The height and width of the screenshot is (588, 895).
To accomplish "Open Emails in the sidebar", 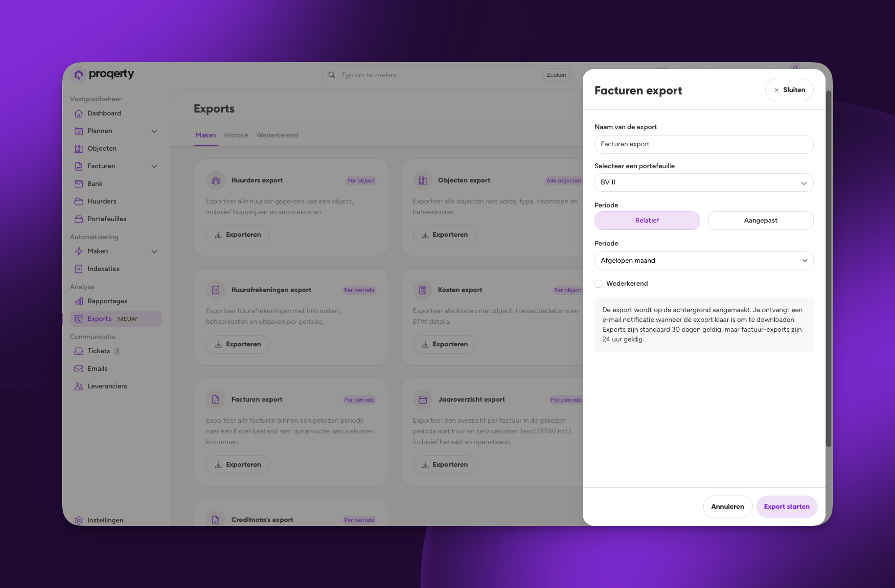I will tap(115, 369).
